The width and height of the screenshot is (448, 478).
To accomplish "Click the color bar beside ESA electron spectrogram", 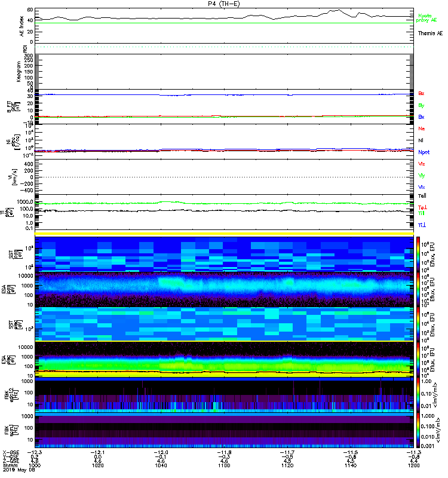I will click(418, 359).
